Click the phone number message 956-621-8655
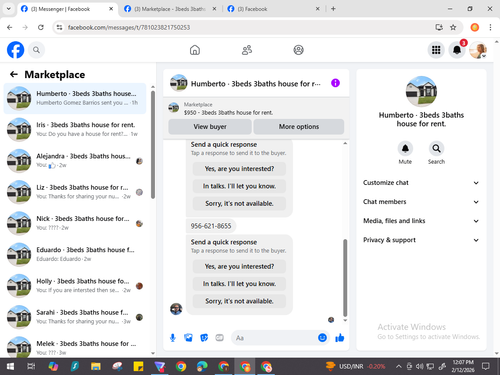The width and height of the screenshot is (500, 375). pyautogui.click(x=211, y=226)
